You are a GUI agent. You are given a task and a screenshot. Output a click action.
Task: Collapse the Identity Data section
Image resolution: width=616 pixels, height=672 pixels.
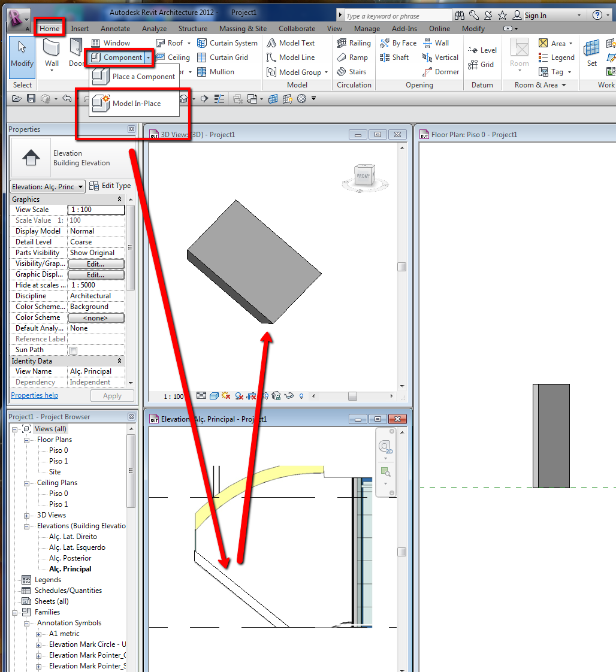pos(120,361)
